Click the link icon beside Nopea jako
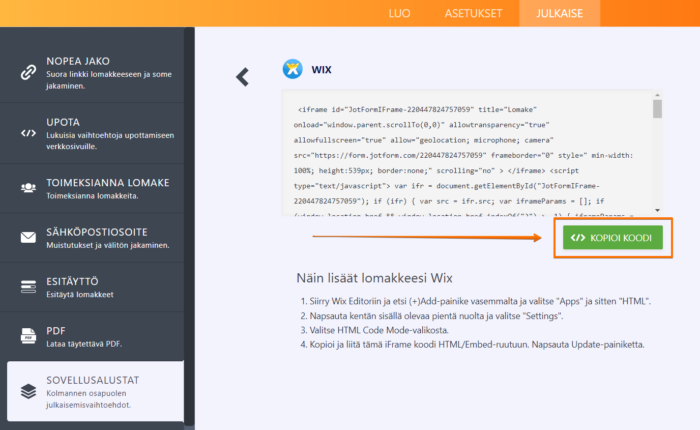Screen dimensions: 700x430 point(28,72)
